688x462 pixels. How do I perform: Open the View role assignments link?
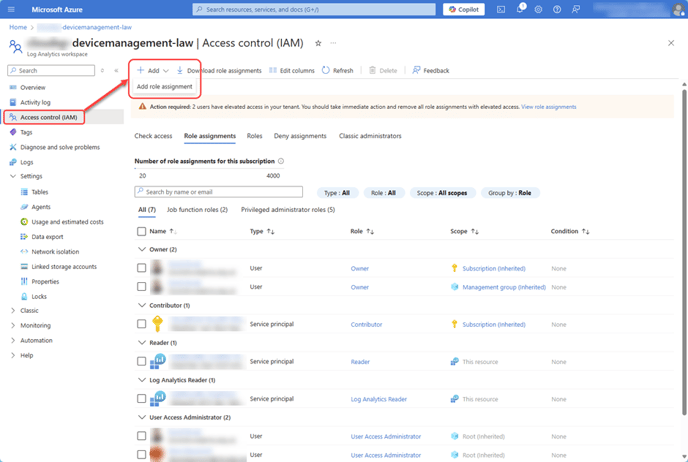[548, 107]
